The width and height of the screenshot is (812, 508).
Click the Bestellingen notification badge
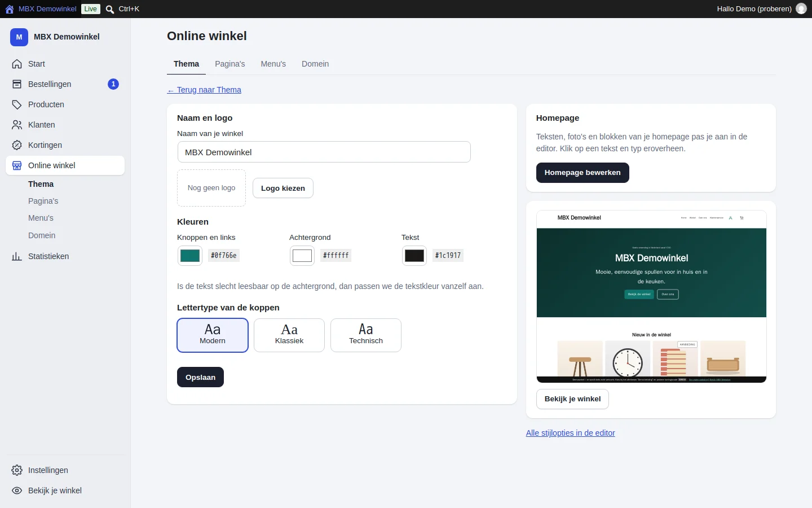pyautogui.click(x=113, y=84)
